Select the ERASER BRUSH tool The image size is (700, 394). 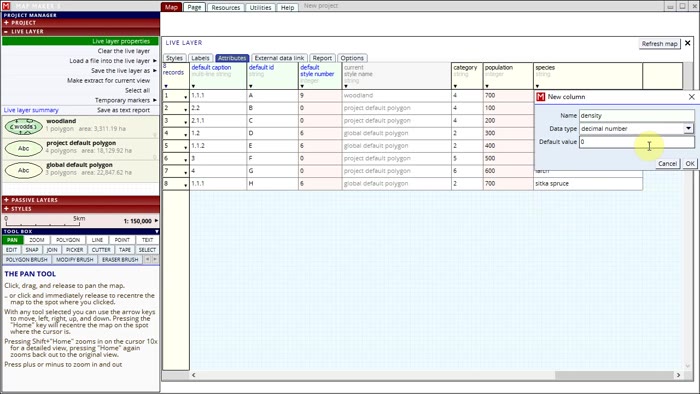(x=120, y=260)
